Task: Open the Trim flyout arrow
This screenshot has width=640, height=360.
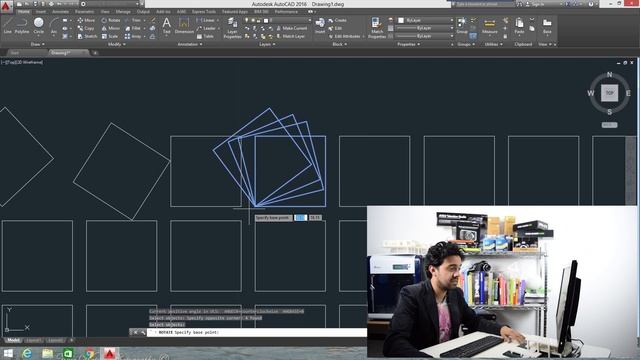Action: coord(144,20)
